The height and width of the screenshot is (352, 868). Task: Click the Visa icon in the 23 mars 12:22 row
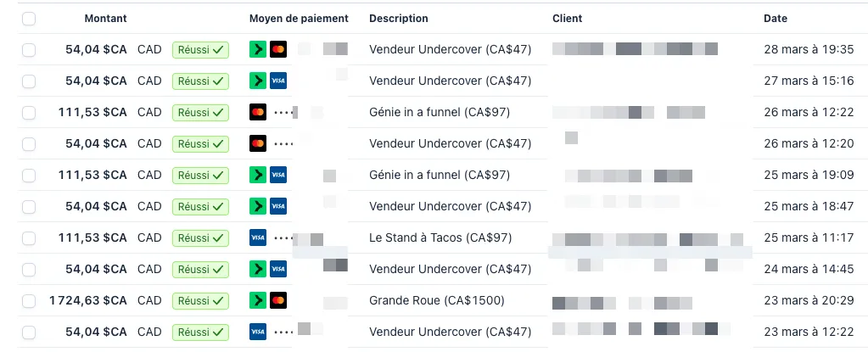[258, 332]
